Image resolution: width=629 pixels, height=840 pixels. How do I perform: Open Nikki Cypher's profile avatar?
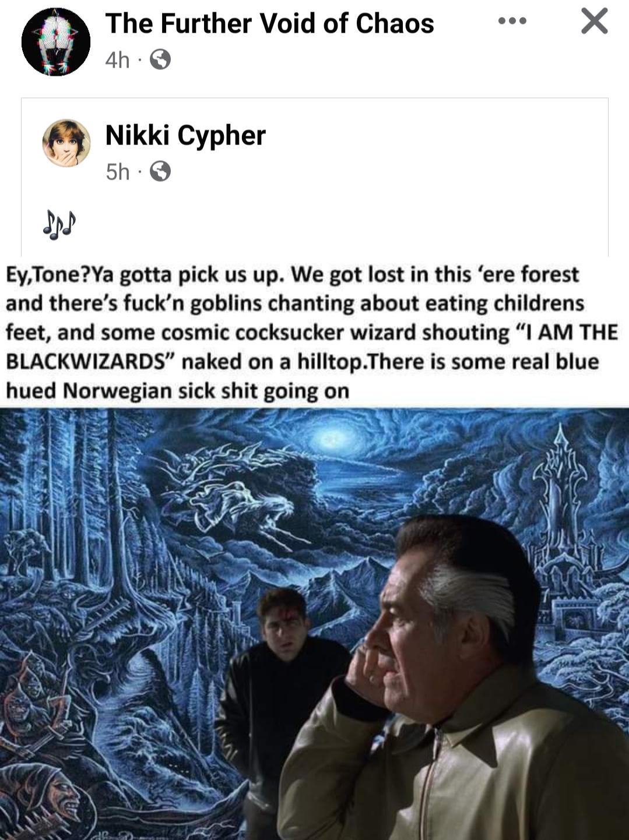(66, 143)
